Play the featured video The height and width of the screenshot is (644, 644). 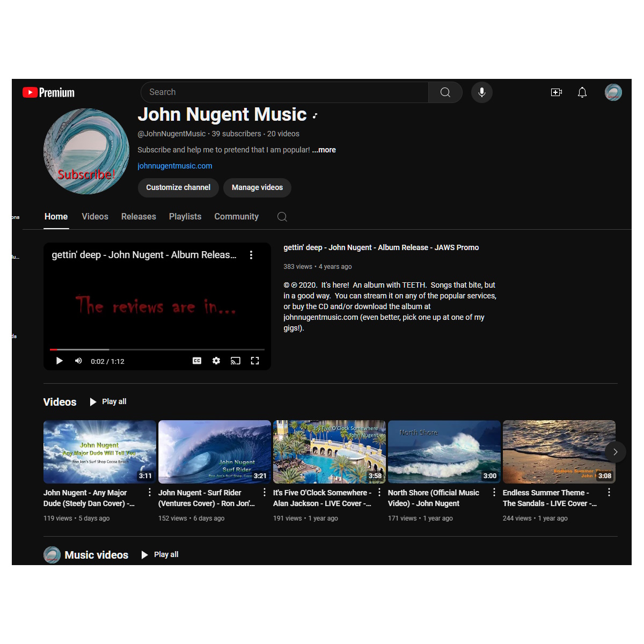(60, 361)
